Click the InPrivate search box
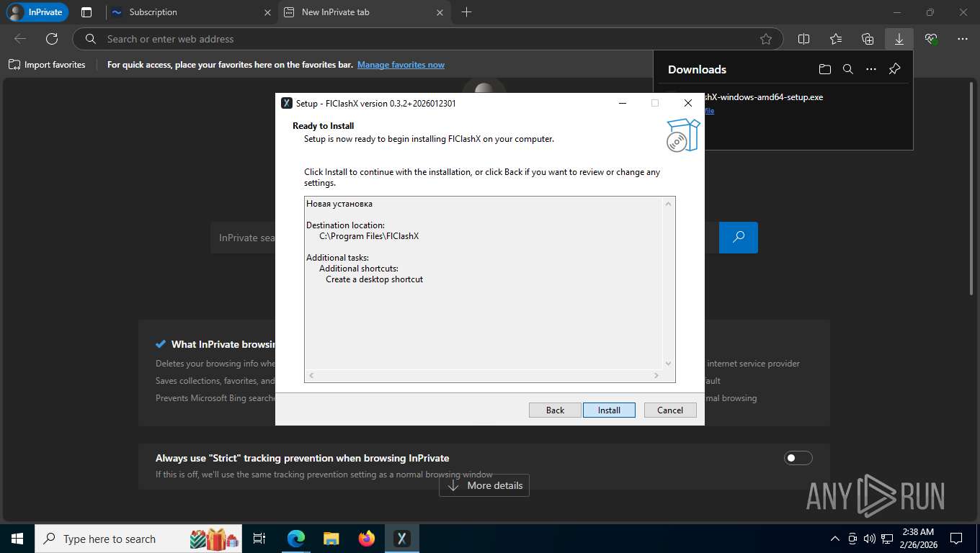Viewport: 980px width, 553px height. tap(243, 238)
